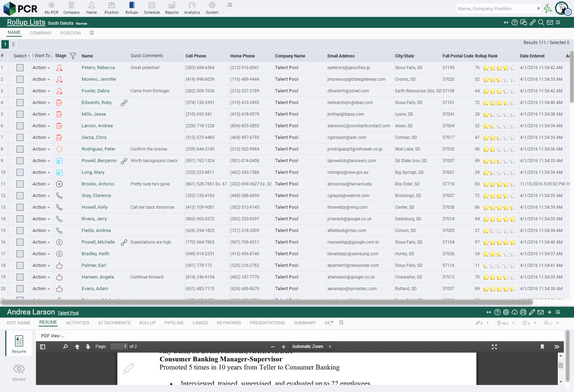Click the pencil edit icon in the resume header
Viewport: 574px width, 392px height.
(x=532, y=312)
